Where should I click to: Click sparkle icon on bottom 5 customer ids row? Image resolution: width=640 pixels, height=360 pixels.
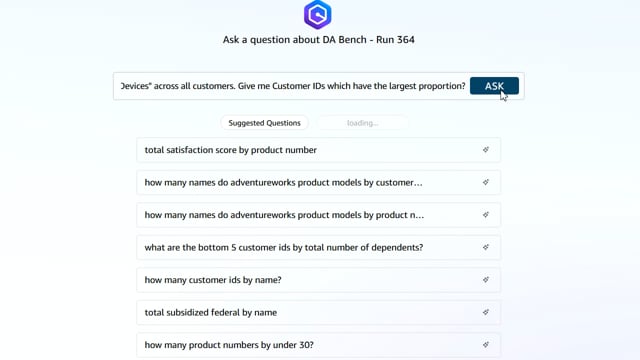pos(486,247)
